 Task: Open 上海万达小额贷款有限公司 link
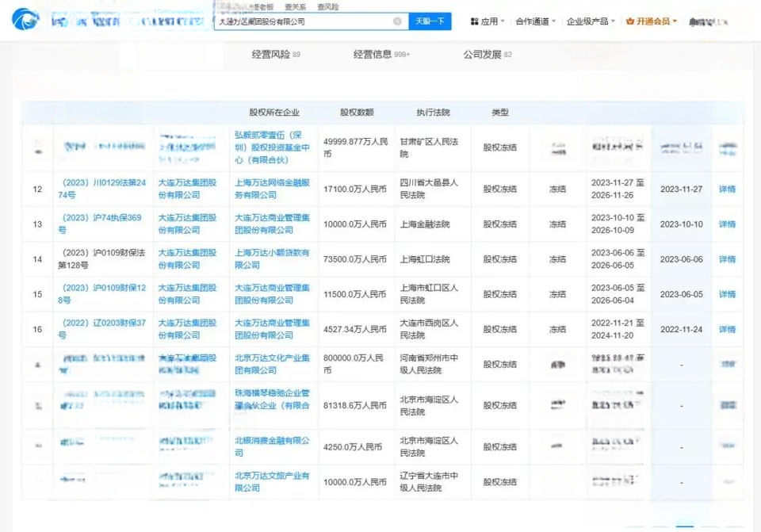[x=272, y=258]
